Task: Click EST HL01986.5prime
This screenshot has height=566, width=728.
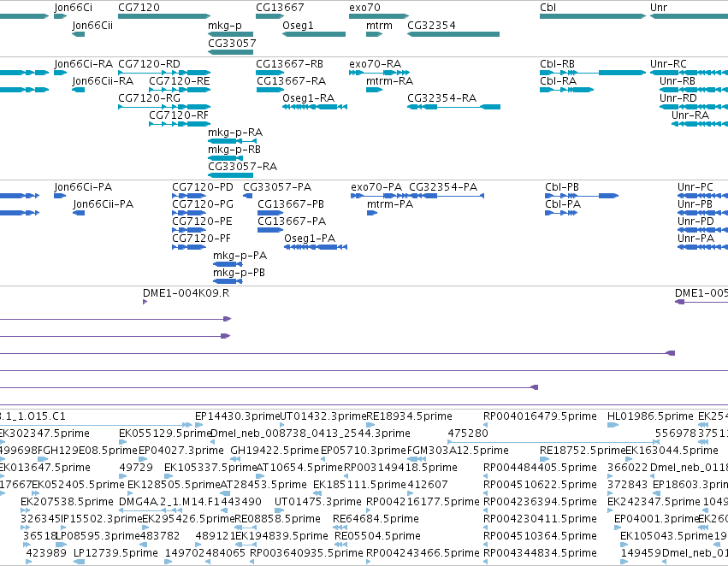Action: 650,416
